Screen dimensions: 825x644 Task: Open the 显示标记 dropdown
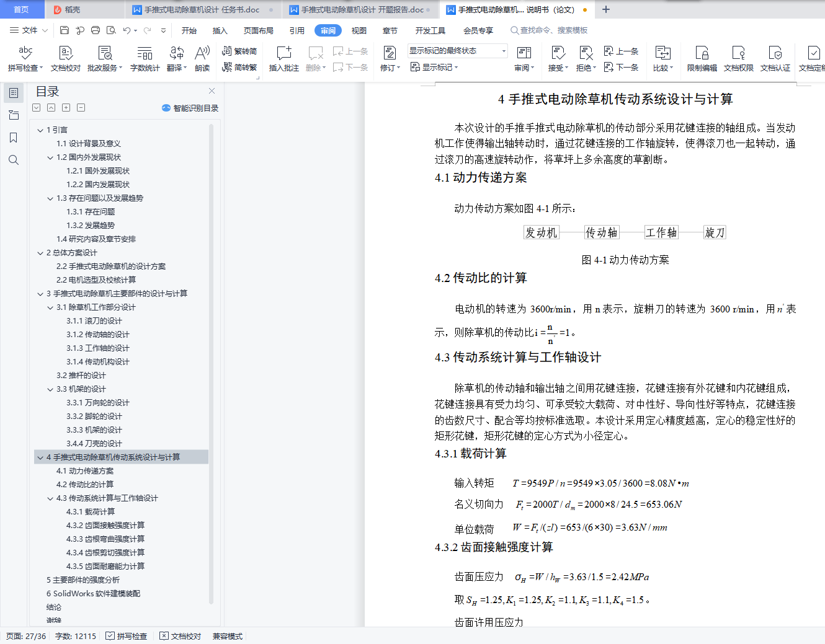[434, 67]
